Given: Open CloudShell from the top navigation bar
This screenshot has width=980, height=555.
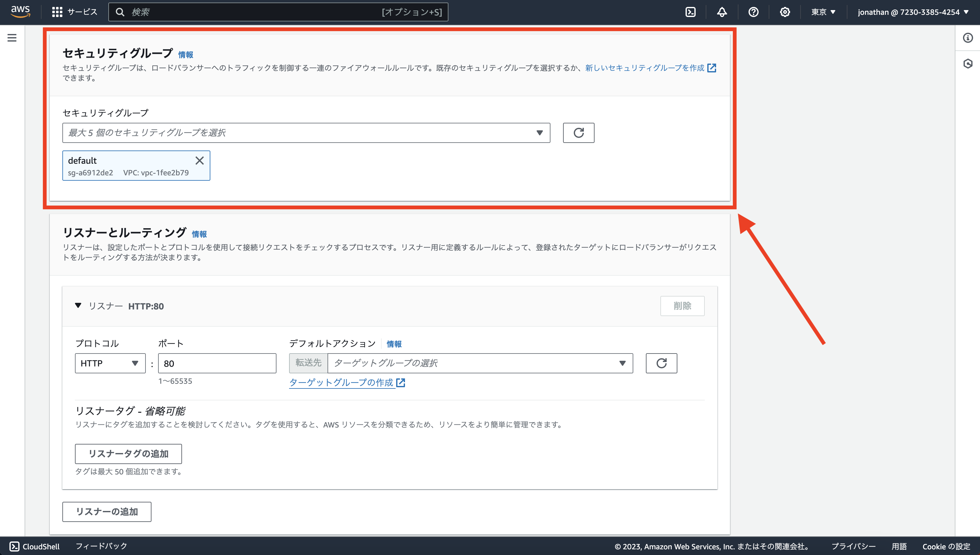Looking at the screenshot, I should pyautogui.click(x=691, y=12).
